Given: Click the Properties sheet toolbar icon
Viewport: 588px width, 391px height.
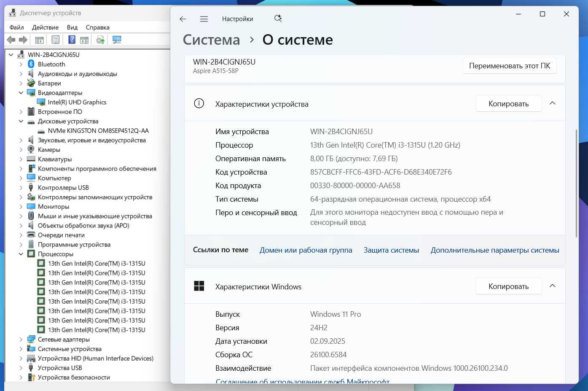Looking at the screenshot, I should pyautogui.click(x=56, y=40).
